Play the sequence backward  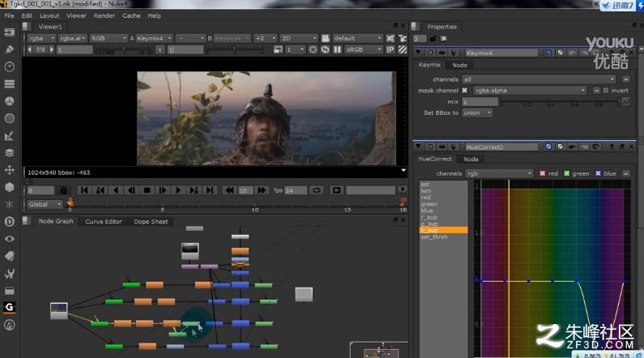pyautogui.click(x=116, y=190)
